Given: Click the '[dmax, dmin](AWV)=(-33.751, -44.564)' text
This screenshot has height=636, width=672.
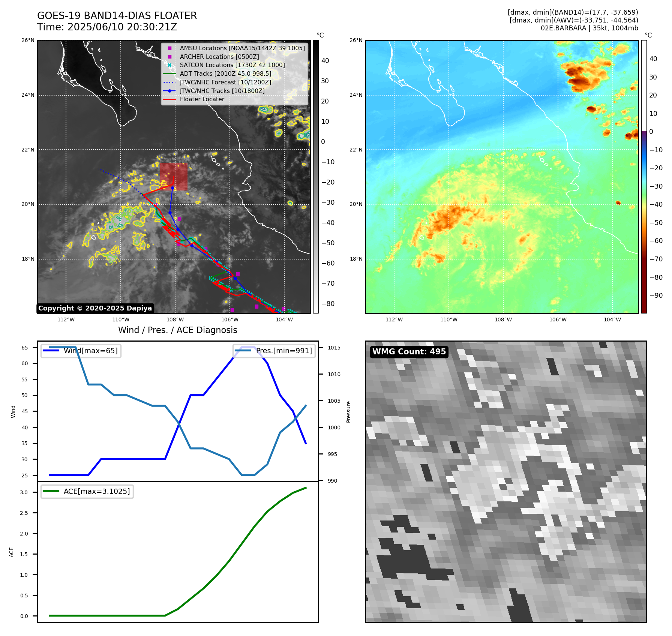Looking at the screenshot, I should click(x=574, y=20).
